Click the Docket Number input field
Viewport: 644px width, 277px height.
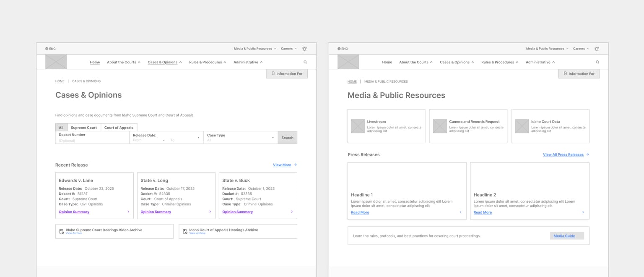92,138
